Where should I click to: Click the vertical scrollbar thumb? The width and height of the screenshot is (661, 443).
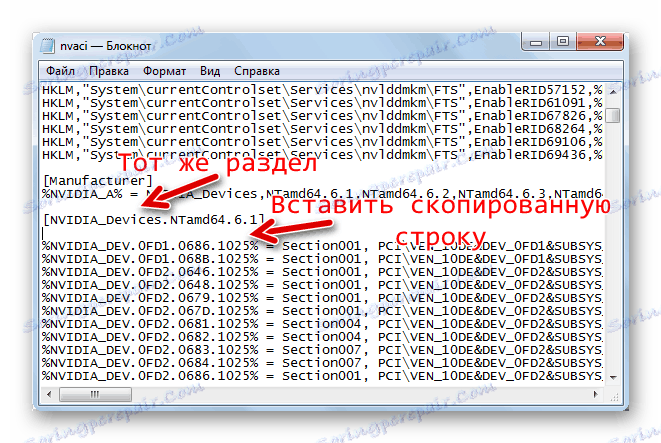(x=613, y=115)
